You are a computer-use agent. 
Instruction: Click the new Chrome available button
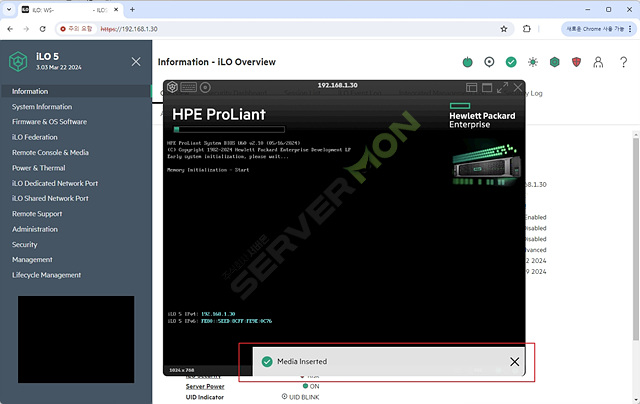pyautogui.click(x=598, y=29)
